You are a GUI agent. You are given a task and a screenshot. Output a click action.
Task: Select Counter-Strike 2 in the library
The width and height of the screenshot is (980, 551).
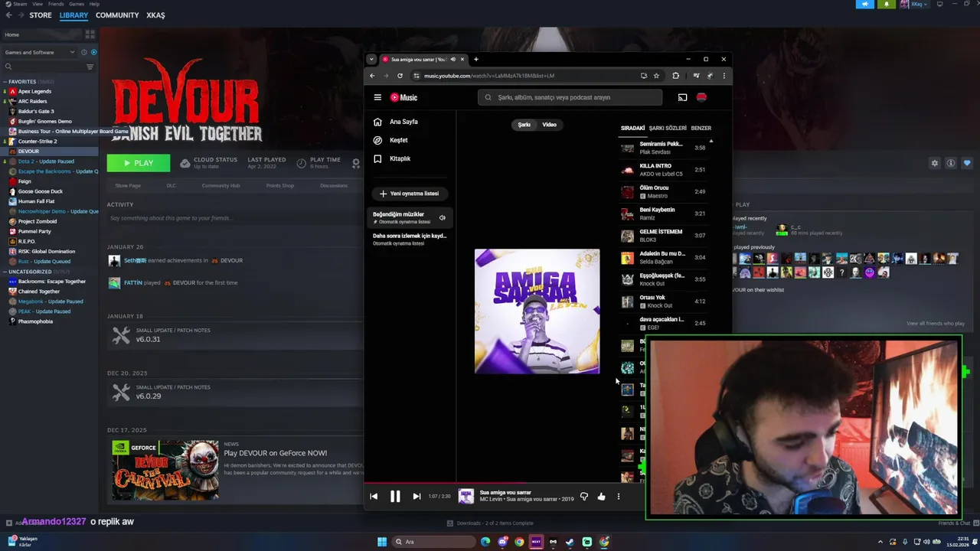(x=38, y=142)
